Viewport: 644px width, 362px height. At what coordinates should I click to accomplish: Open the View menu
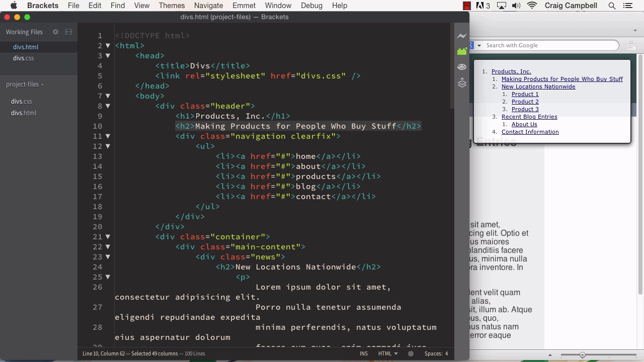(142, 6)
